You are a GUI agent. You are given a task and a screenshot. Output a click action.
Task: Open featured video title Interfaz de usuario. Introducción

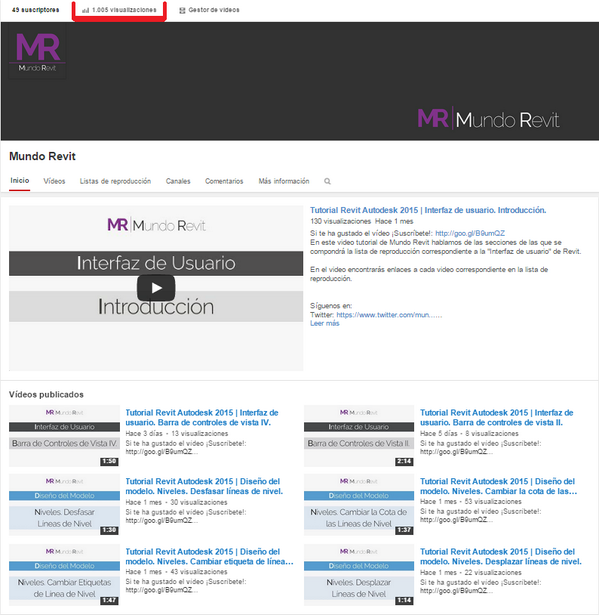pos(428,210)
